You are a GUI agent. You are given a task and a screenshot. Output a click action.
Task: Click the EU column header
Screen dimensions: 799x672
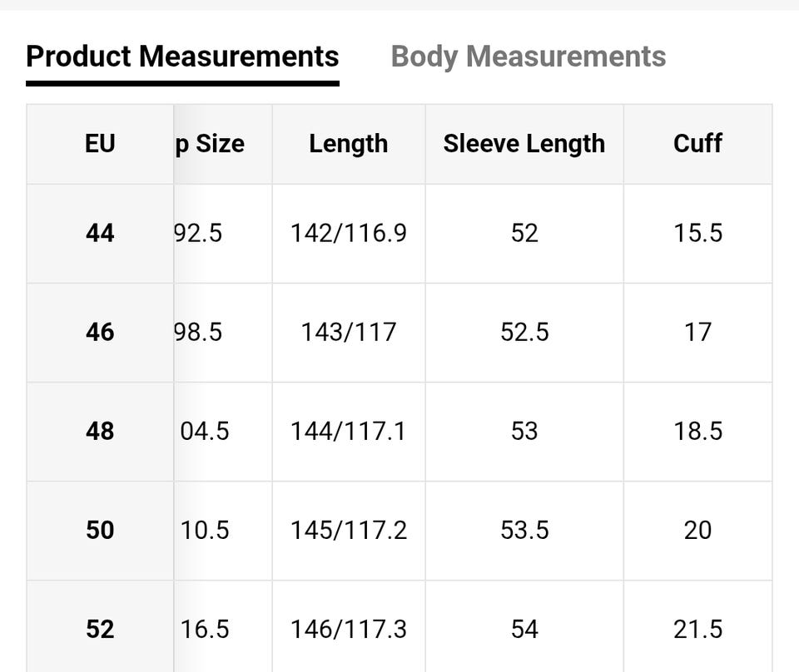click(100, 144)
